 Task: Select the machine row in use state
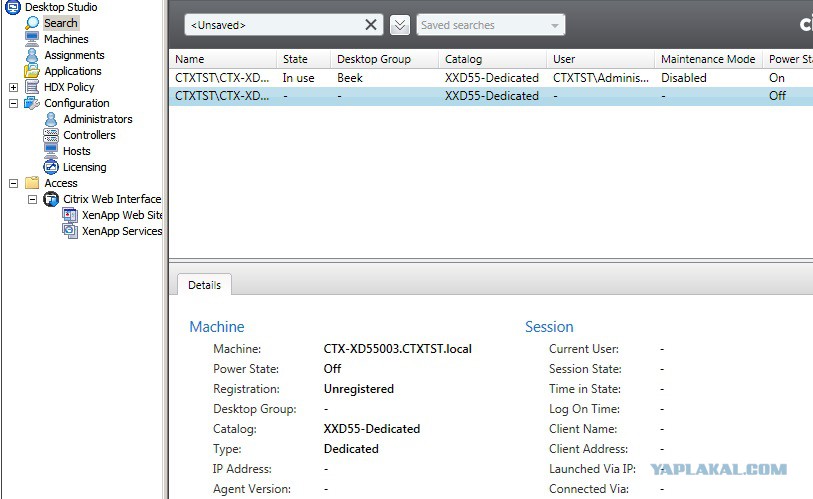coord(491,78)
